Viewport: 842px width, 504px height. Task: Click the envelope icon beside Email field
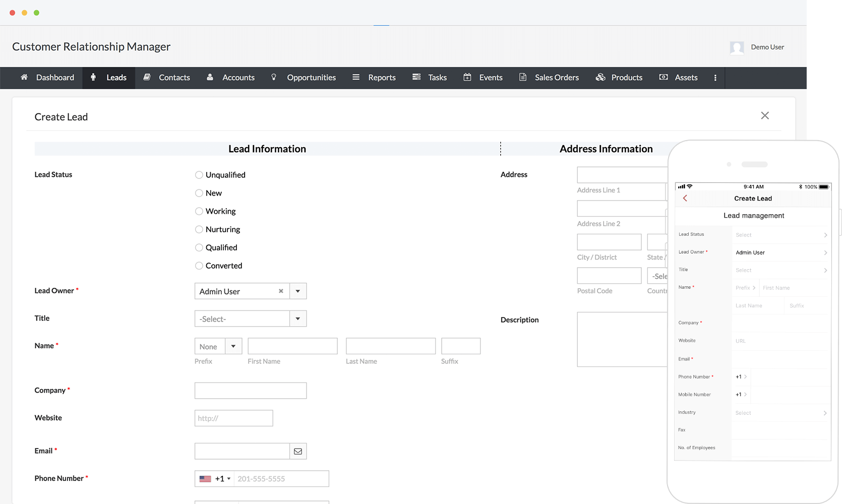298,451
